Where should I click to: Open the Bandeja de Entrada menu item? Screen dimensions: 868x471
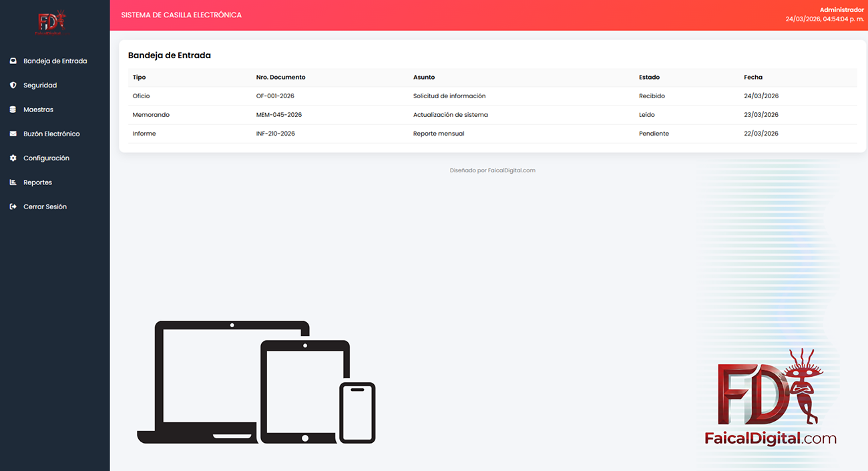tap(55, 61)
